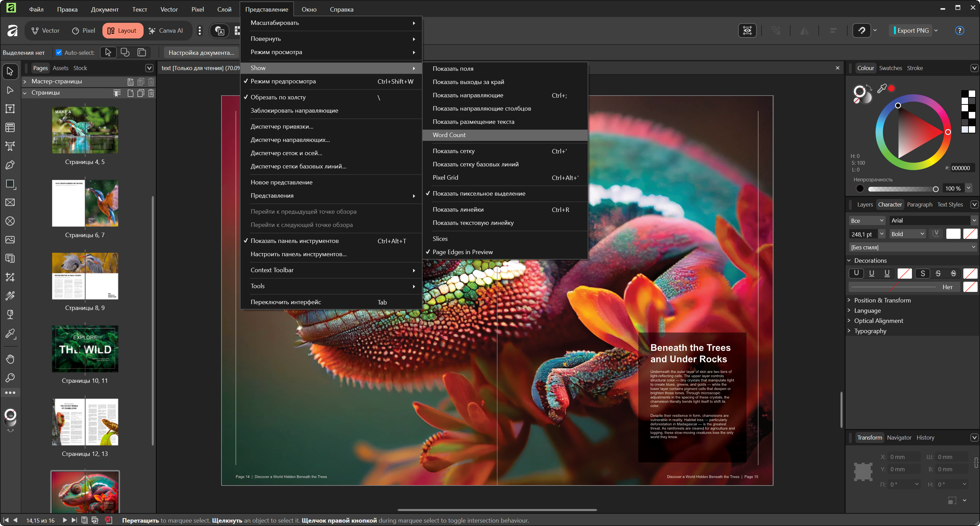Viewport: 980px width, 526px height.
Task: Open the Document Setup (Настройка документа) button
Action: pyautogui.click(x=201, y=52)
